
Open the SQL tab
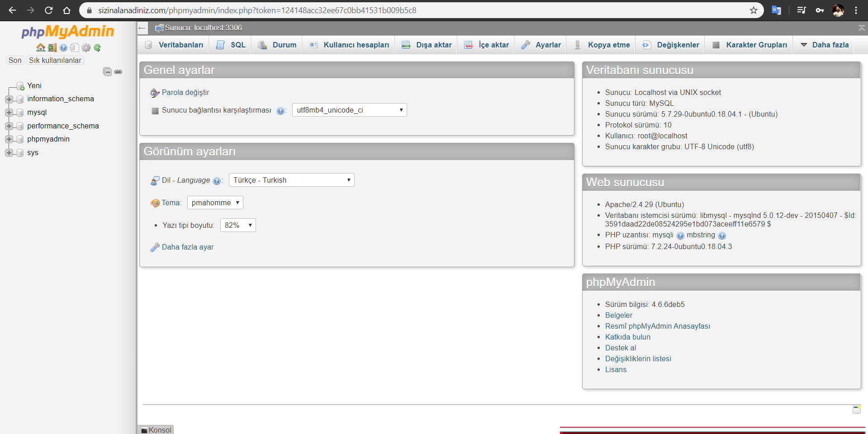coord(231,45)
